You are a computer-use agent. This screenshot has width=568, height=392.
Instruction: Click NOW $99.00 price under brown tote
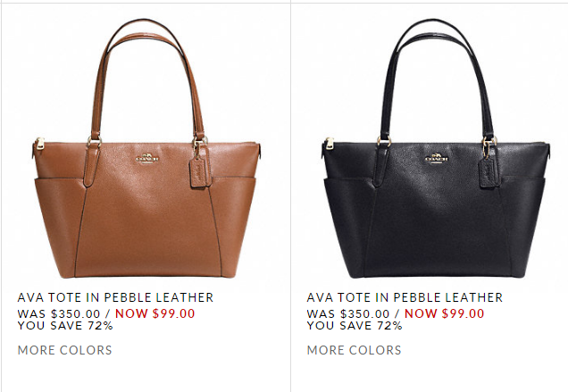click(155, 313)
